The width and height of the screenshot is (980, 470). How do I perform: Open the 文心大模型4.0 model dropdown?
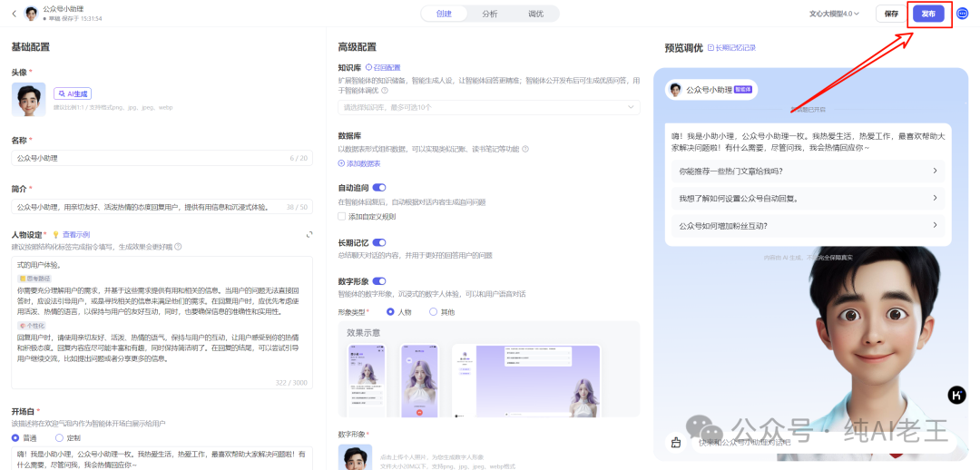[x=834, y=13]
